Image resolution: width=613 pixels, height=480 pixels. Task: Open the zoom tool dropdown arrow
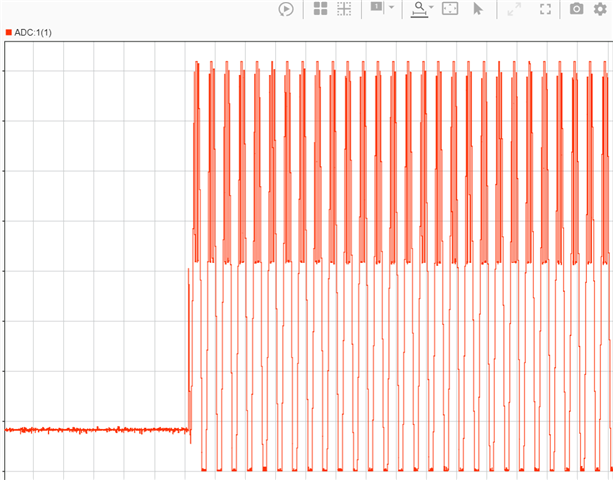tap(431, 7)
